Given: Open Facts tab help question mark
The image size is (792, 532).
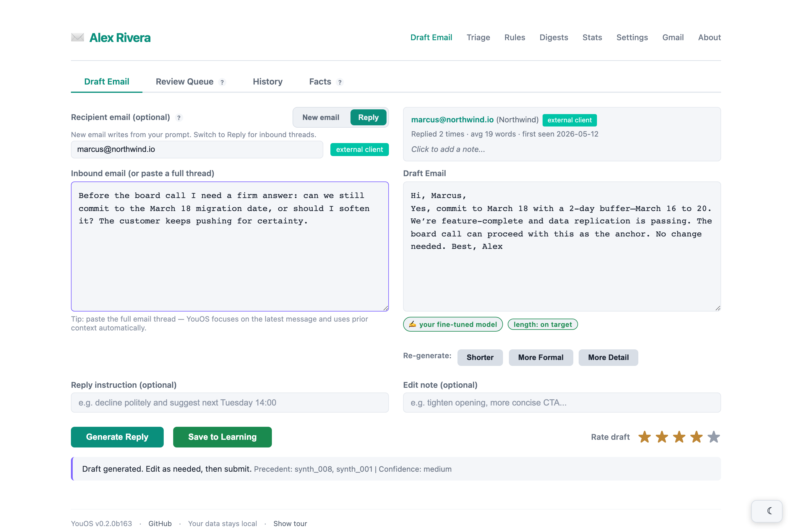Looking at the screenshot, I should (340, 82).
